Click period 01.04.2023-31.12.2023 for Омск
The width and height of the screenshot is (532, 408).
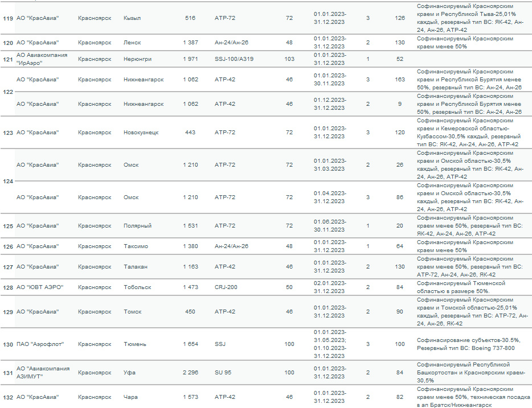tap(330, 197)
